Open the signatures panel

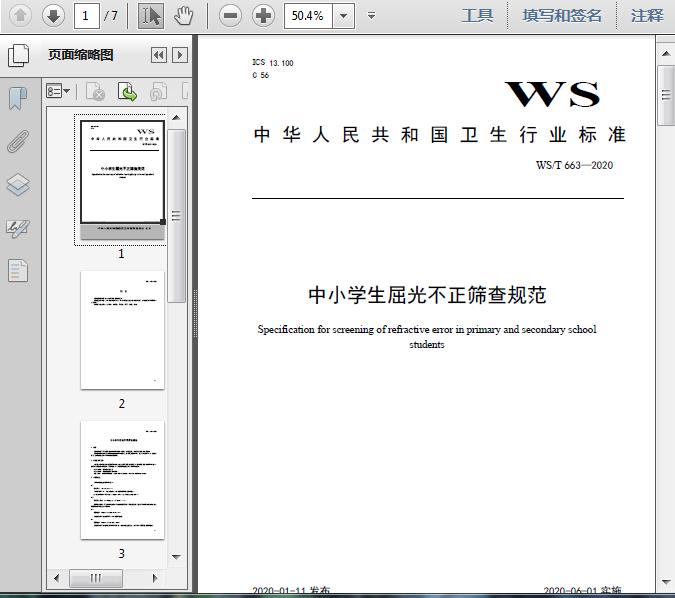(x=18, y=229)
